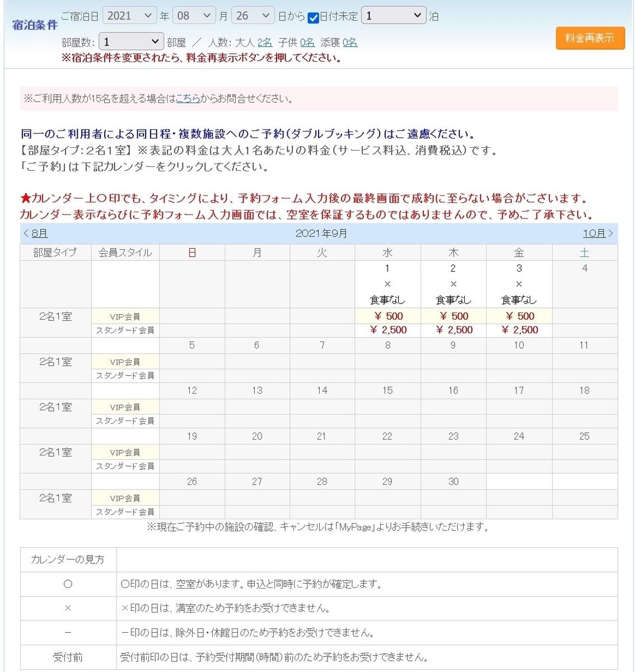Click the カレンダーの見方 legend header
Viewport: 635px width, 672px height.
pos(68,559)
